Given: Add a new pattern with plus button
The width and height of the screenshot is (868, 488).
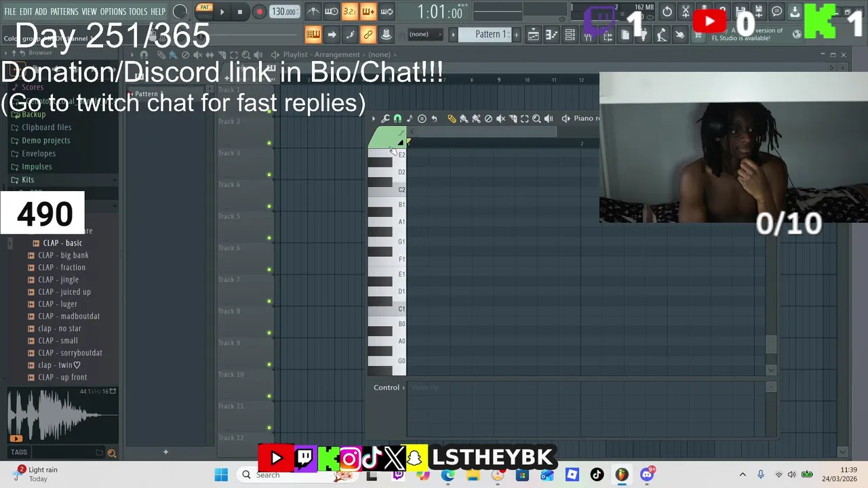Looking at the screenshot, I should pyautogui.click(x=517, y=35).
